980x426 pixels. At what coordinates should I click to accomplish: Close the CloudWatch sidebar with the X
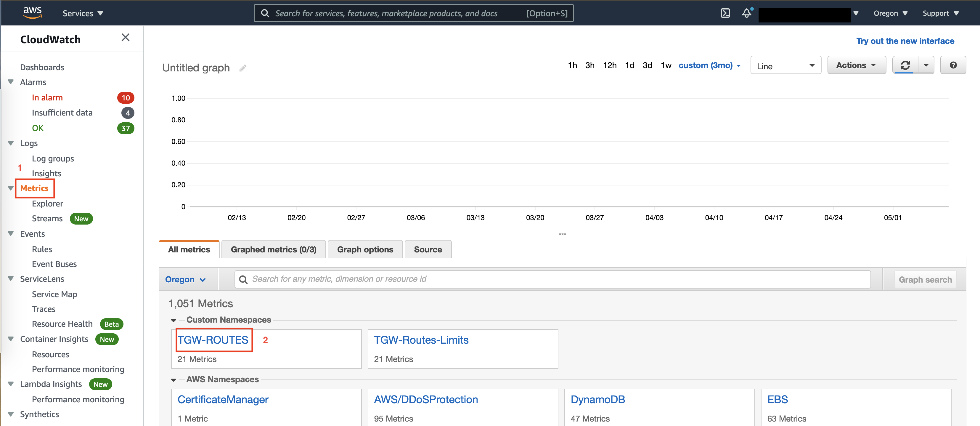point(125,38)
